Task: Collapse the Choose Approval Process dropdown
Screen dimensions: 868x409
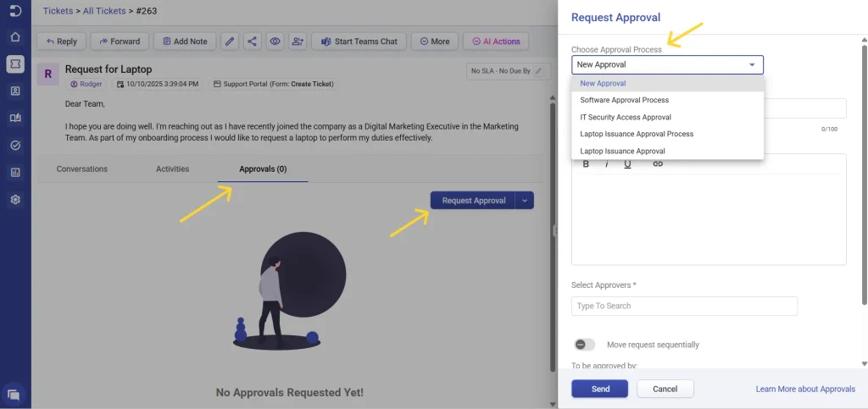Action: point(751,64)
